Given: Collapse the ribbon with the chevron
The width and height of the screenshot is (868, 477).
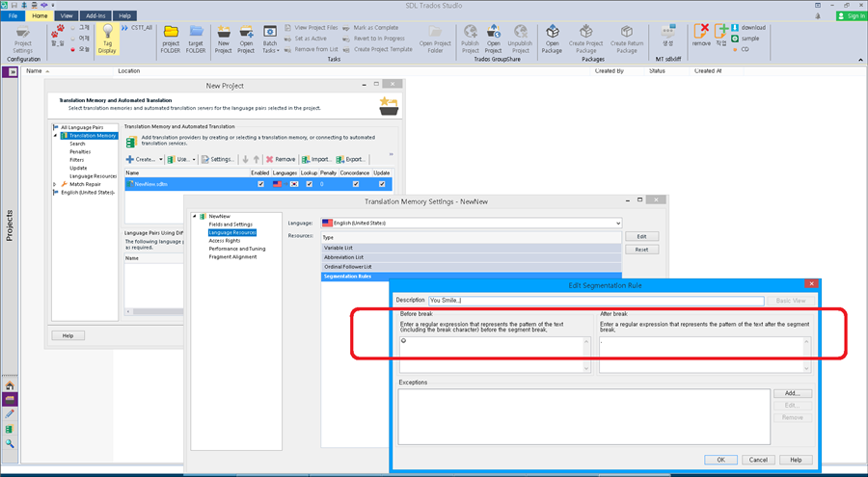Looking at the screenshot, I should pos(861,59).
